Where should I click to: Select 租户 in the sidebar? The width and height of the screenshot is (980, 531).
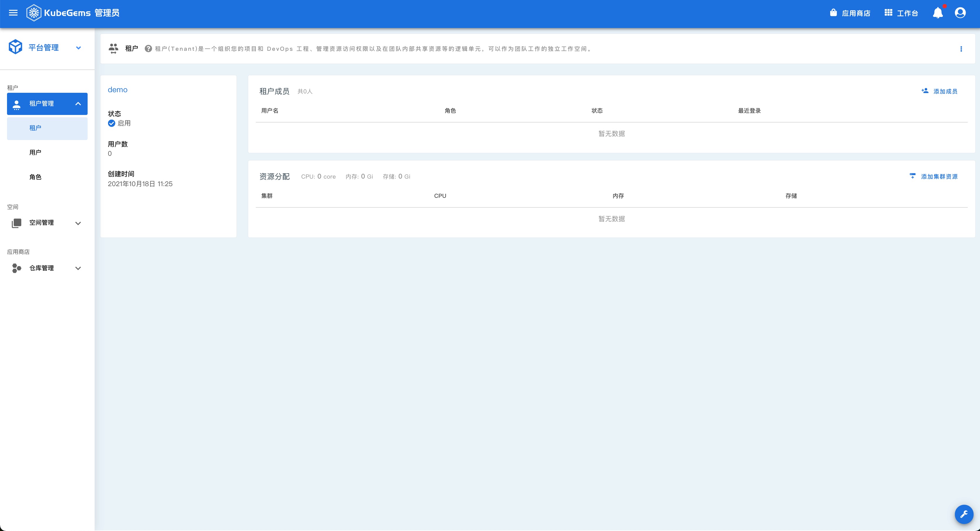[x=47, y=128]
